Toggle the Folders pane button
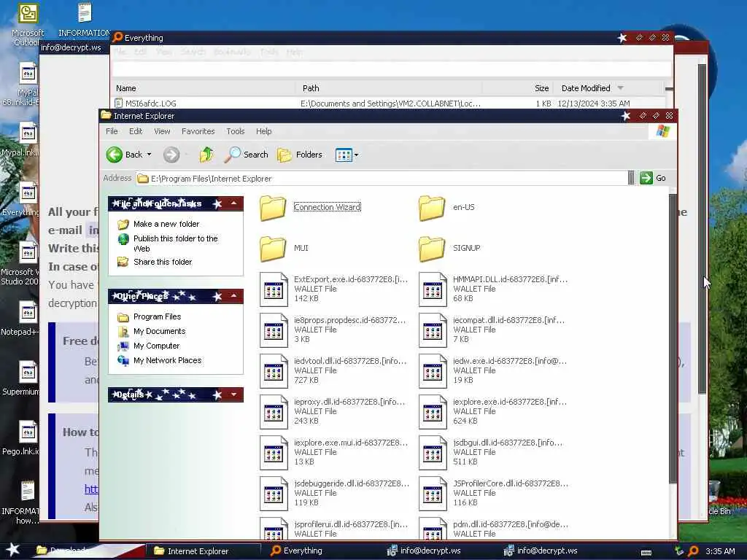 tap(300, 155)
